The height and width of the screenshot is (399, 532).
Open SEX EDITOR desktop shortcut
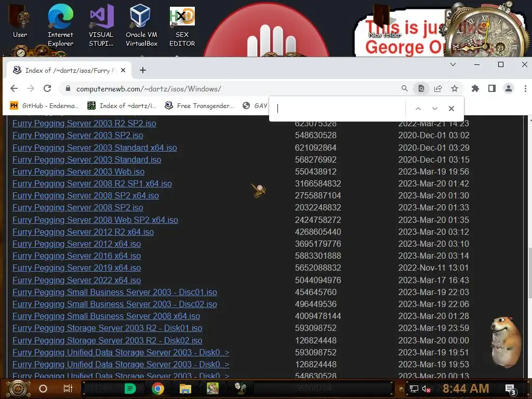(x=182, y=26)
